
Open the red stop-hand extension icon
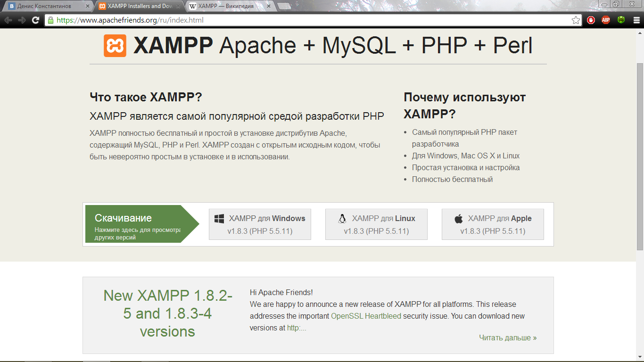591,20
